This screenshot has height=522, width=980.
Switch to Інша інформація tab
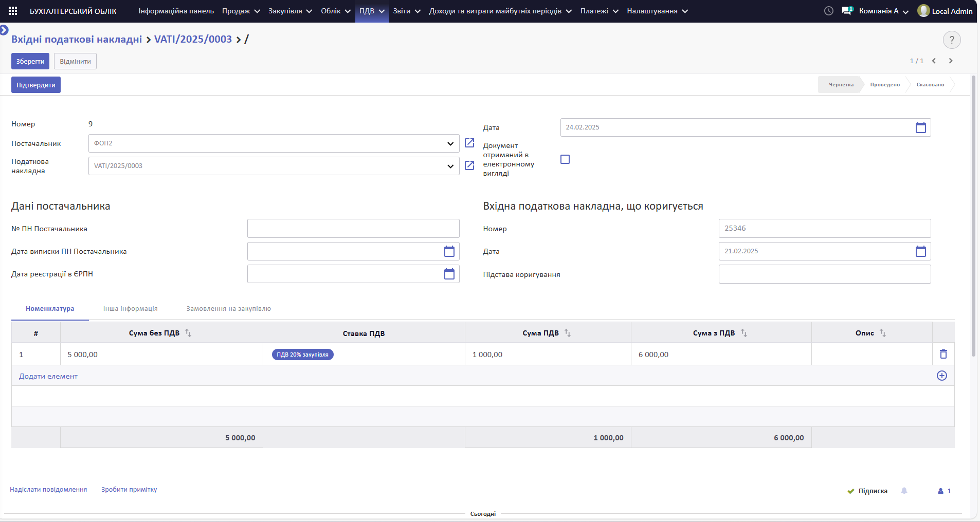coord(130,309)
